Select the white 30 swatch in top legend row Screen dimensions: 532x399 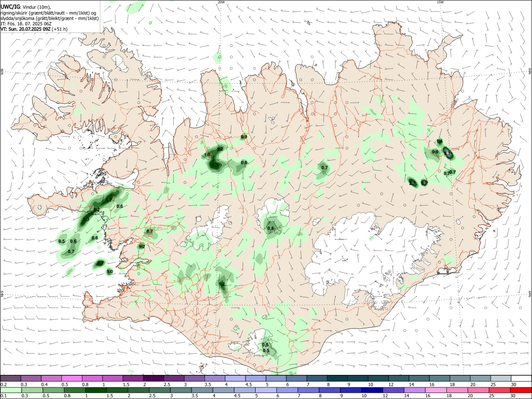520,379
